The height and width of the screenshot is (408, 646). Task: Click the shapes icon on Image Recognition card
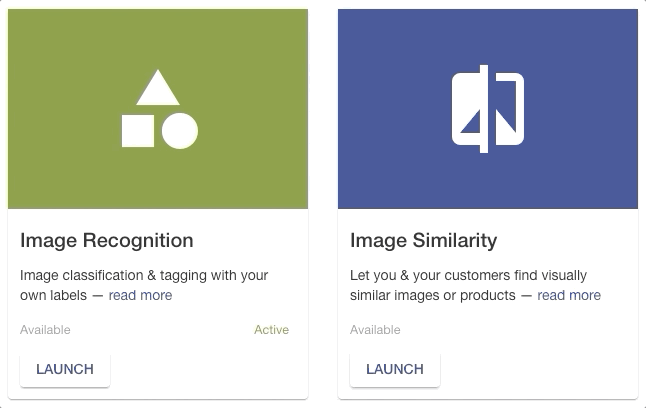point(159,109)
